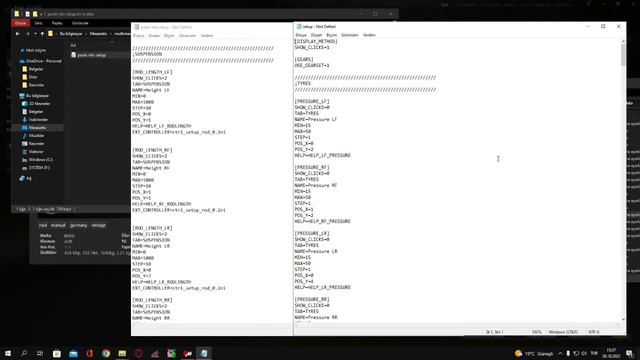Click the manual tag in the background app
The width and height of the screenshot is (640, 360).
[58, 225]
